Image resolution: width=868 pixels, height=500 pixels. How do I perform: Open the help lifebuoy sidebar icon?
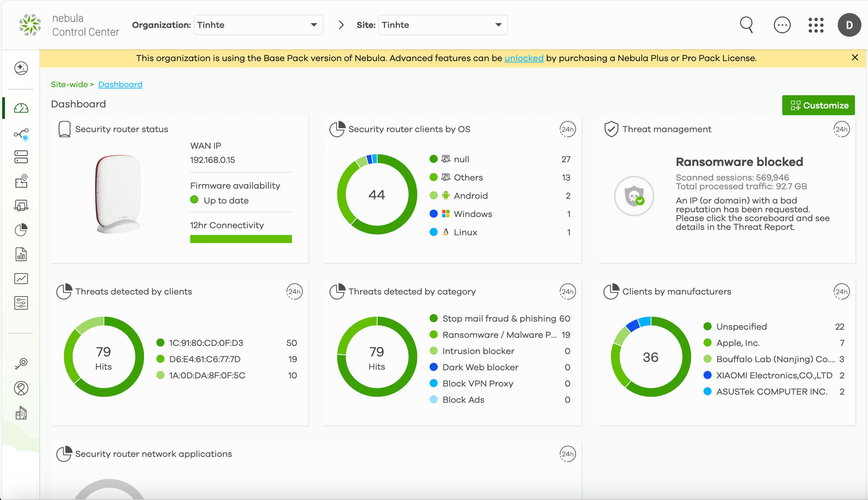[x=21, y=388]
